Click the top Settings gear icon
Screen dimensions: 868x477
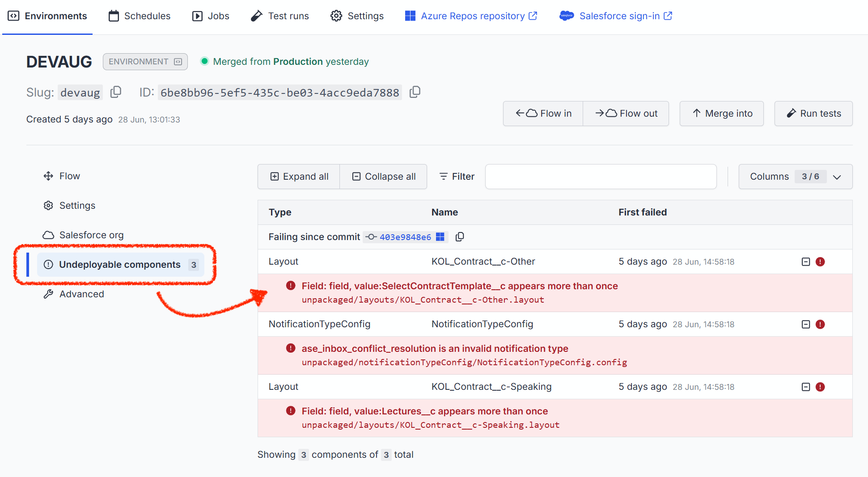click(x=336, y=16)
